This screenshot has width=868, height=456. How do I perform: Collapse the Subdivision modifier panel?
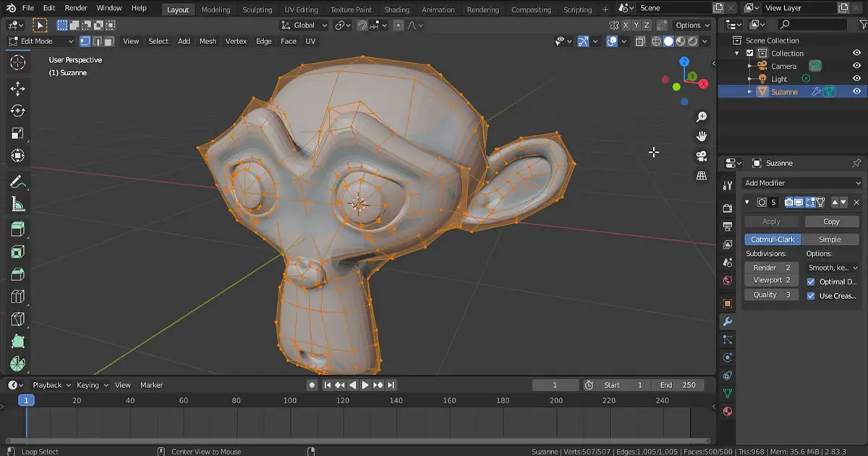click(748, 203)
